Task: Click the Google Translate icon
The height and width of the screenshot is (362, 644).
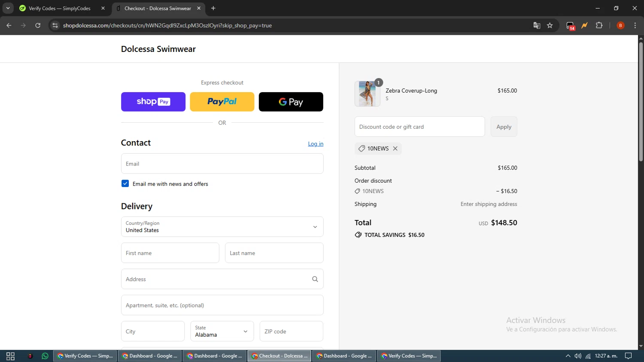Action: tap(537, 25)
